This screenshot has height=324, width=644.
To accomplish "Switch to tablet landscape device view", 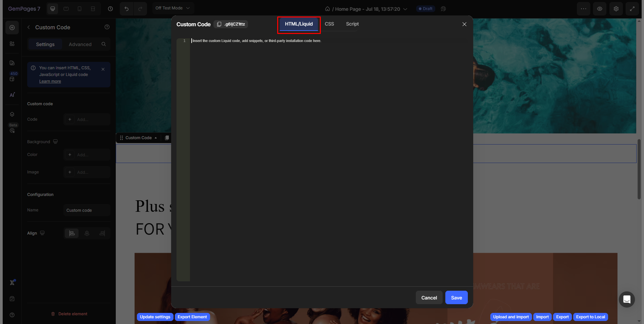I will click(x=66, y=9).
